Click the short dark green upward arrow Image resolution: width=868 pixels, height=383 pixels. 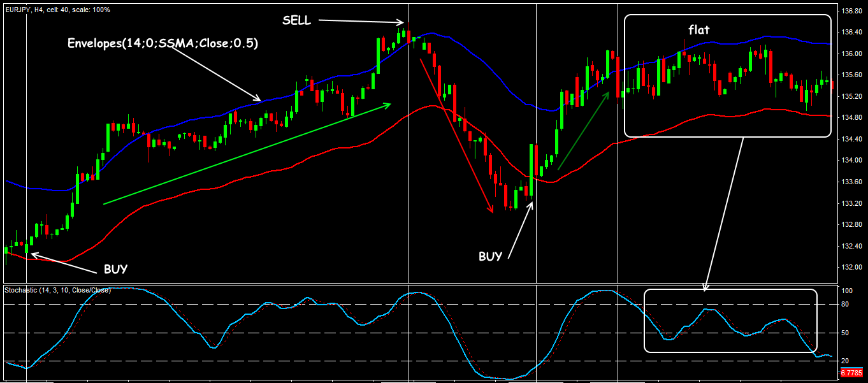coord(583,131)
